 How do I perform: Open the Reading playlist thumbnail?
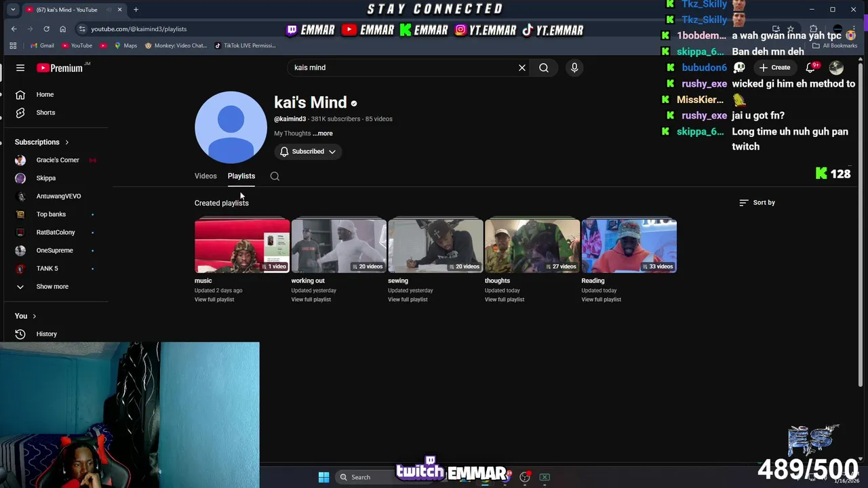(x=629, y=245)
